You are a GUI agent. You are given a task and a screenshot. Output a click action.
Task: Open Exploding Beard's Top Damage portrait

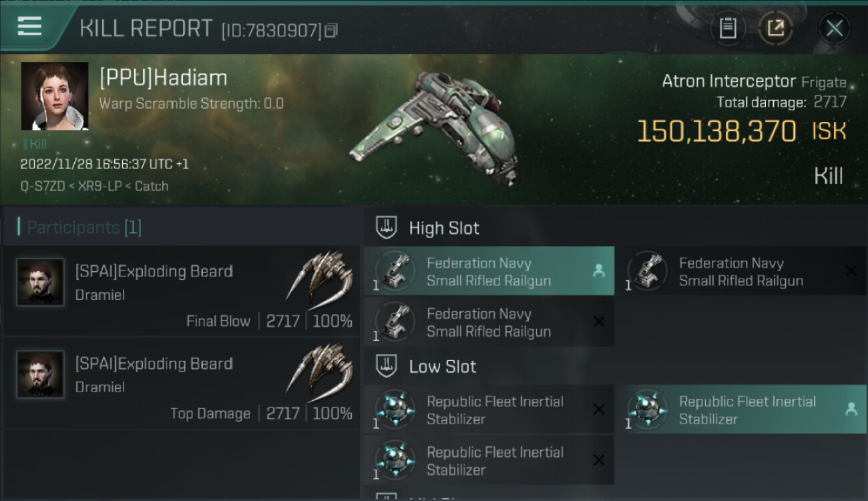40,374
